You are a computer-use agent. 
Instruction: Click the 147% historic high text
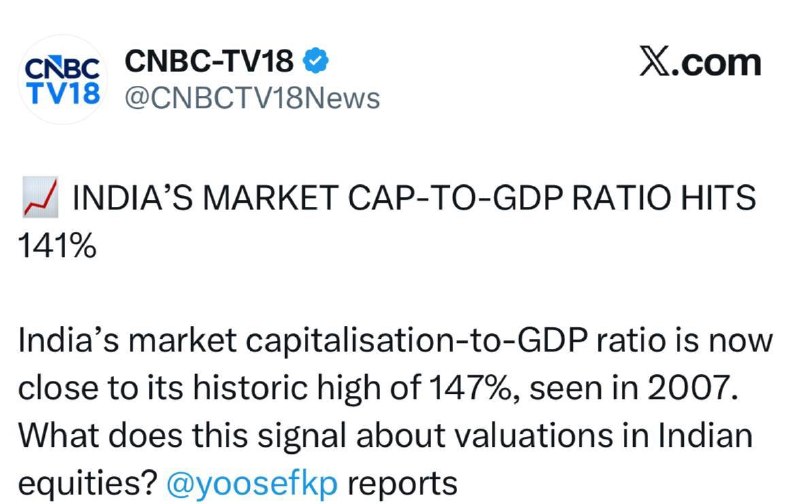469,388
